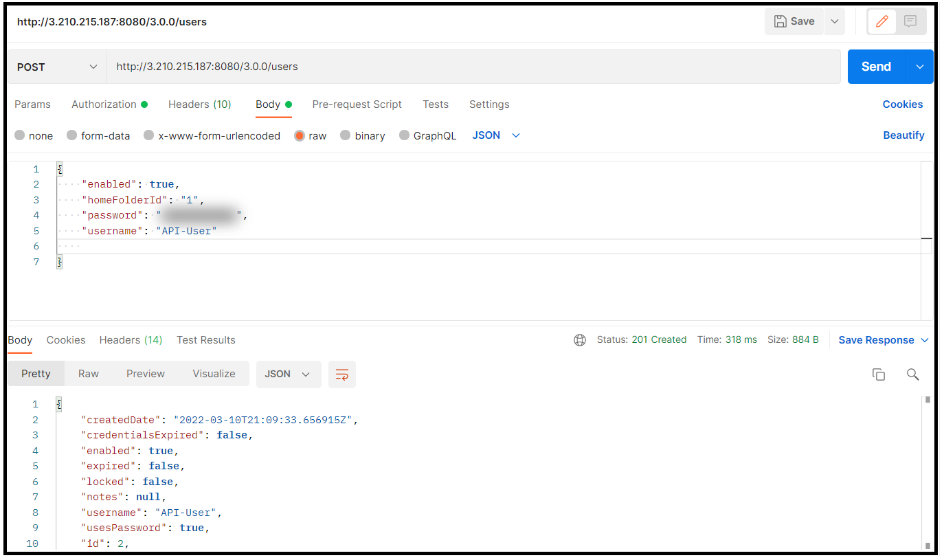Open the POST method dropdown
The width and height of the screenshot is (944, 560).
click(57, 67)
